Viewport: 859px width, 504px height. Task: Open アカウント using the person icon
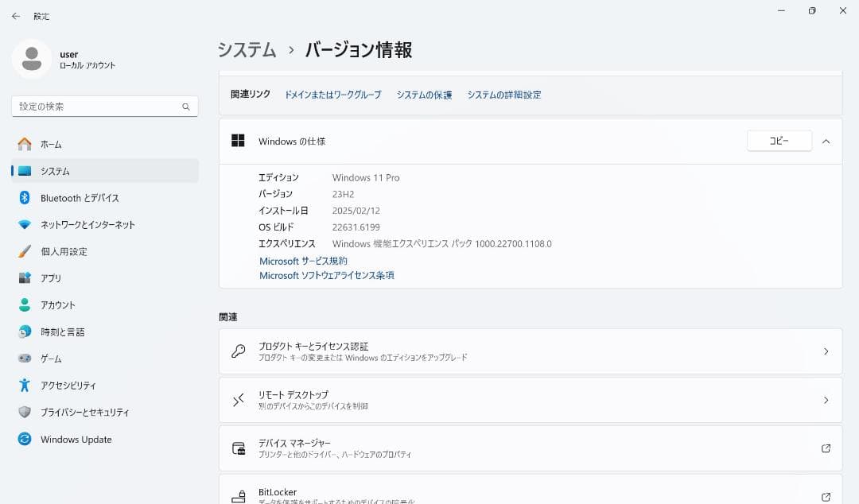point(25,305)
